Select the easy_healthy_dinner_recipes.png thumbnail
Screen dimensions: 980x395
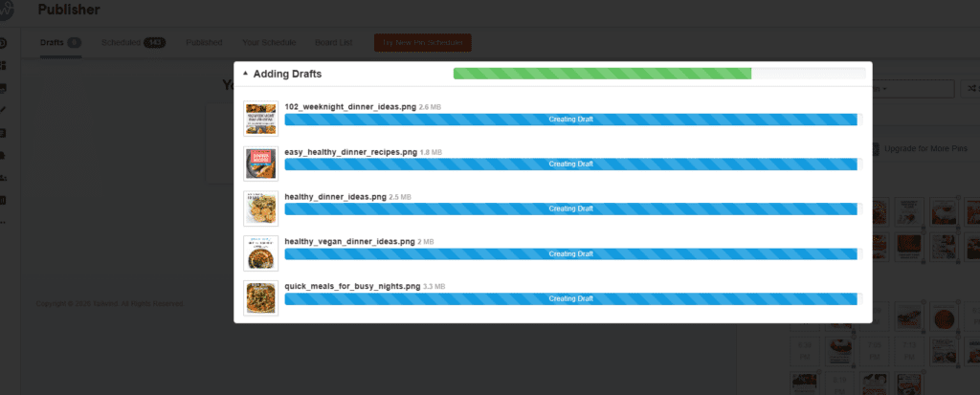point(260,164)
